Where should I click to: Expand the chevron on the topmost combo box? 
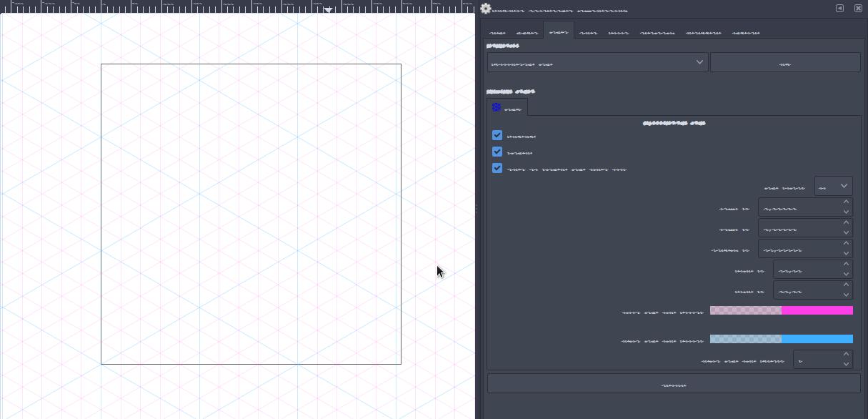[x=699, y=61]
